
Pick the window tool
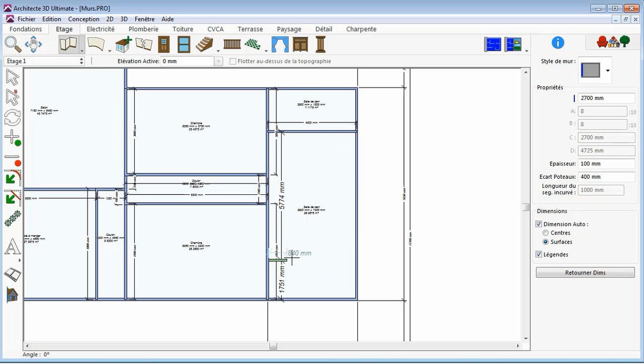point(184,45)
